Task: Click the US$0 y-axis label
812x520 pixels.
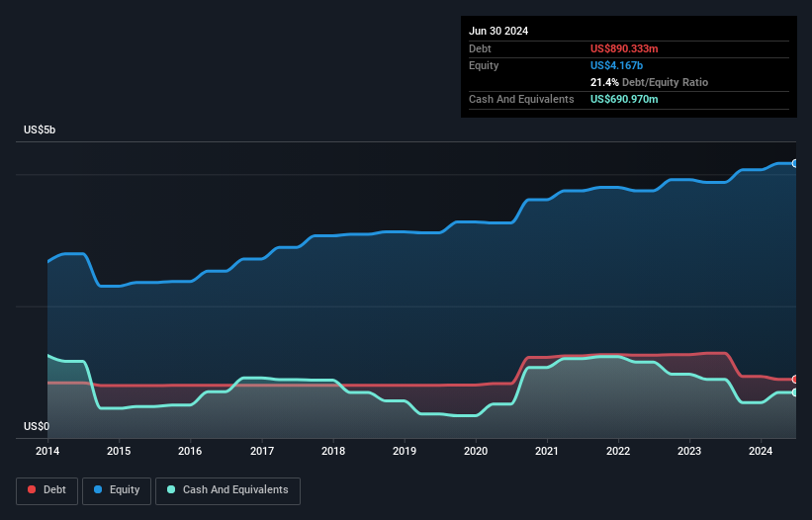Action: (x=37, y=426)
